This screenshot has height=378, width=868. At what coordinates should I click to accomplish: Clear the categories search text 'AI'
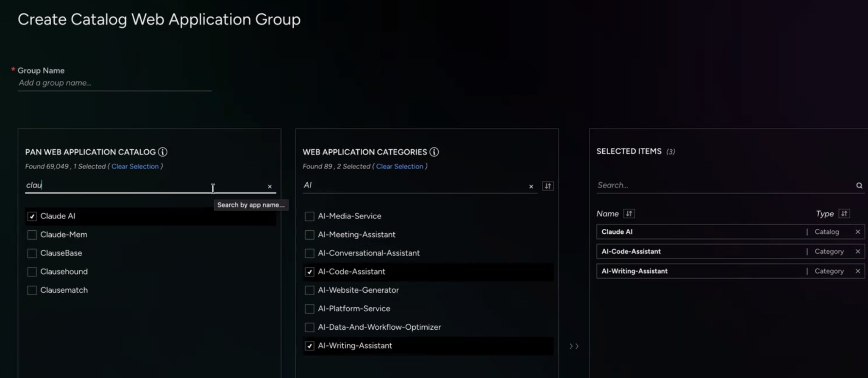click(x=531, y=186)
